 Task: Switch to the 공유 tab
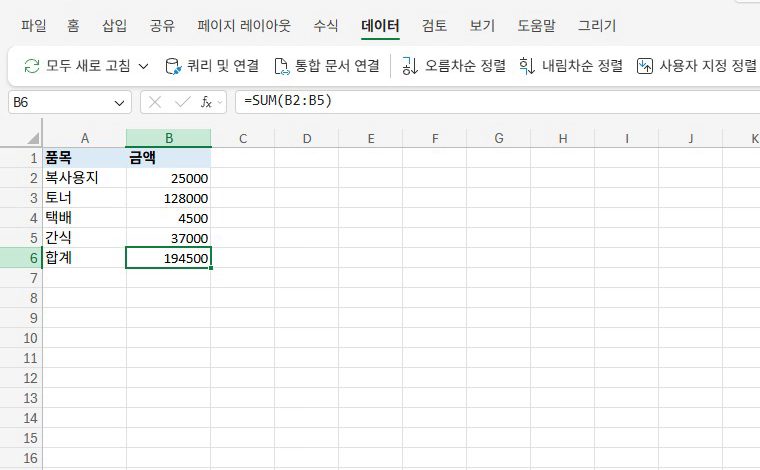click(x=162, y=25)
